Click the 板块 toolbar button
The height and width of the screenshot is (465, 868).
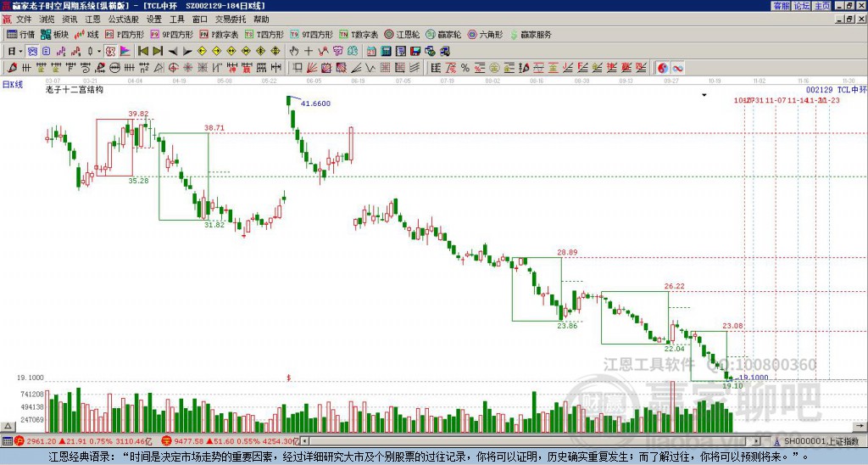coord(54,34)
